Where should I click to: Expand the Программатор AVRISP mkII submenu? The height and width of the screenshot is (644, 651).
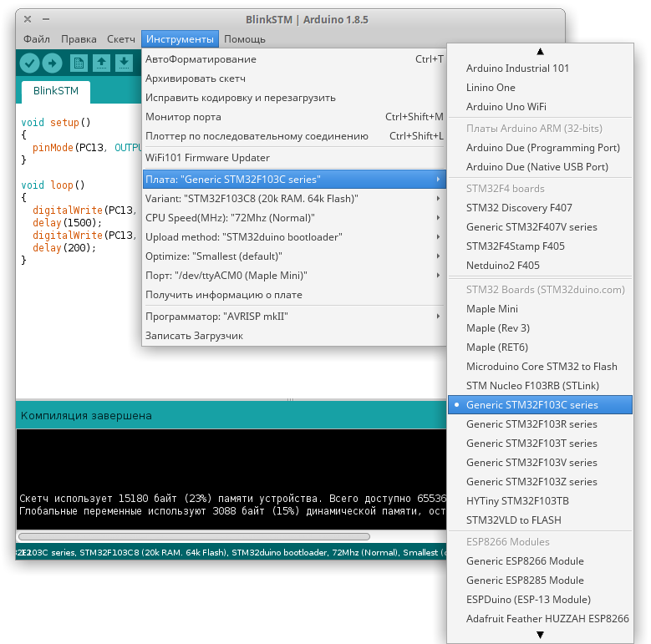coord(294,317)
